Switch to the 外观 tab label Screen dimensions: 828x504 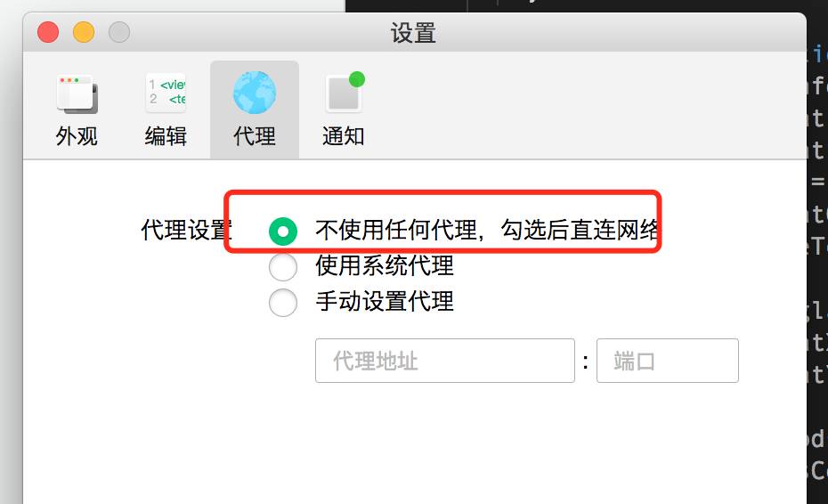[x=77, y=136]
